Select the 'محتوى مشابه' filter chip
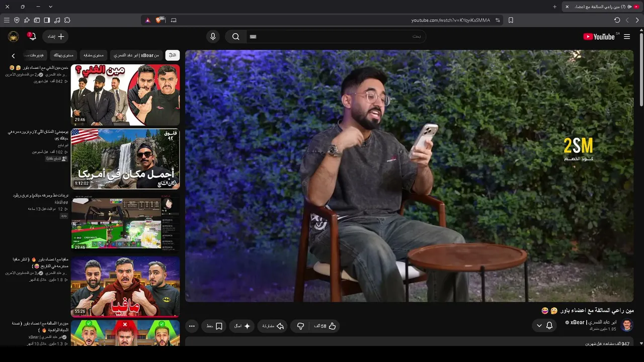The image size is (644, 362). tap(93, 55)
